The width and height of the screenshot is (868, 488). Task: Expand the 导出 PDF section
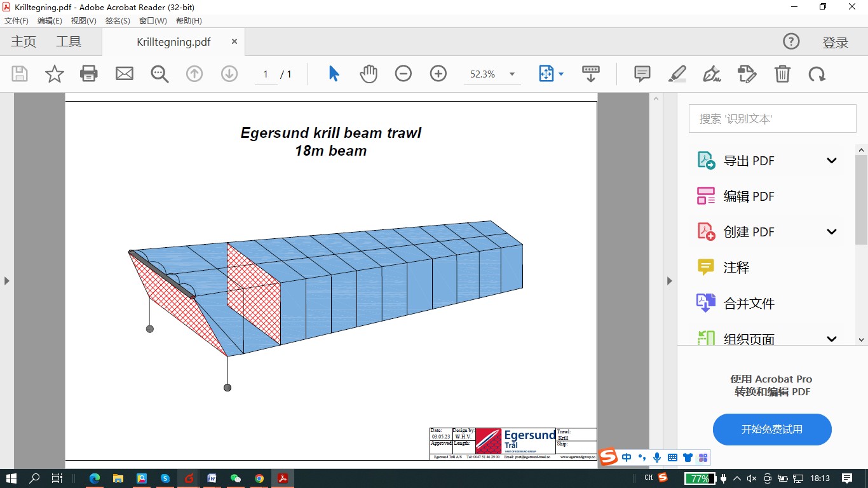(x=831, y=161)
